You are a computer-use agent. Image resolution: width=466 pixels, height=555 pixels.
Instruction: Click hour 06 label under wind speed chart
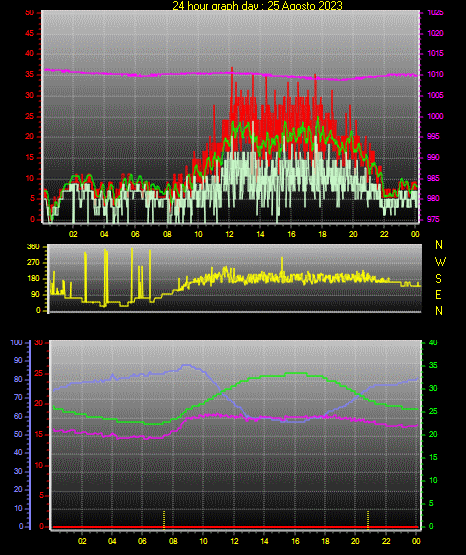[135, 234]
